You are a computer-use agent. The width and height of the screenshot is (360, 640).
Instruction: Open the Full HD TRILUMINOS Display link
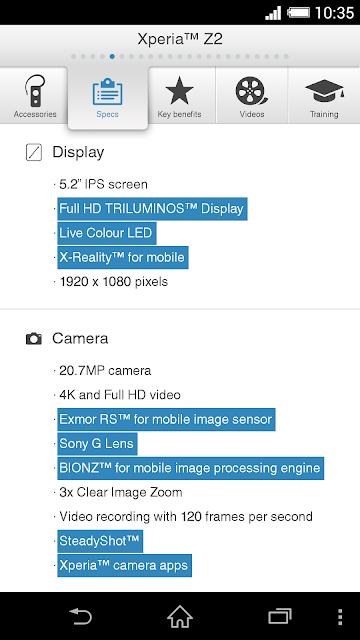152,209
